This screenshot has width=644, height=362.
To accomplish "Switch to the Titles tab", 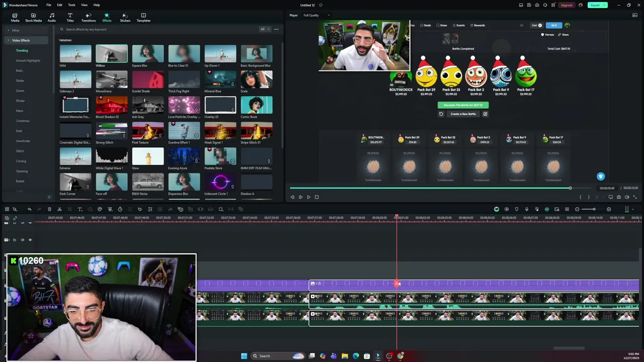I will tap(70, 18).
